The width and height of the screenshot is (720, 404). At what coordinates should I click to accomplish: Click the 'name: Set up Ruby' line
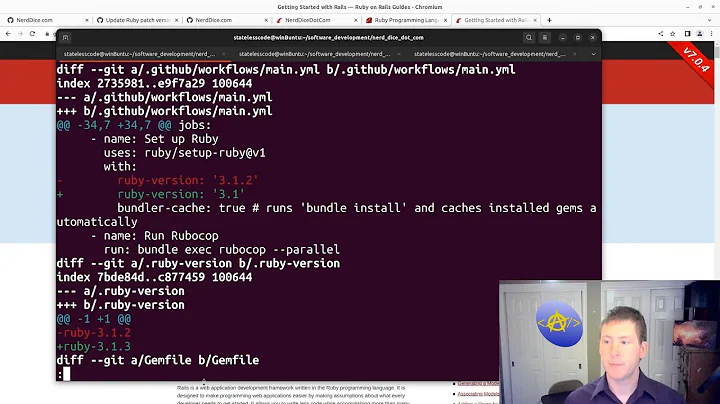point(154,139)
